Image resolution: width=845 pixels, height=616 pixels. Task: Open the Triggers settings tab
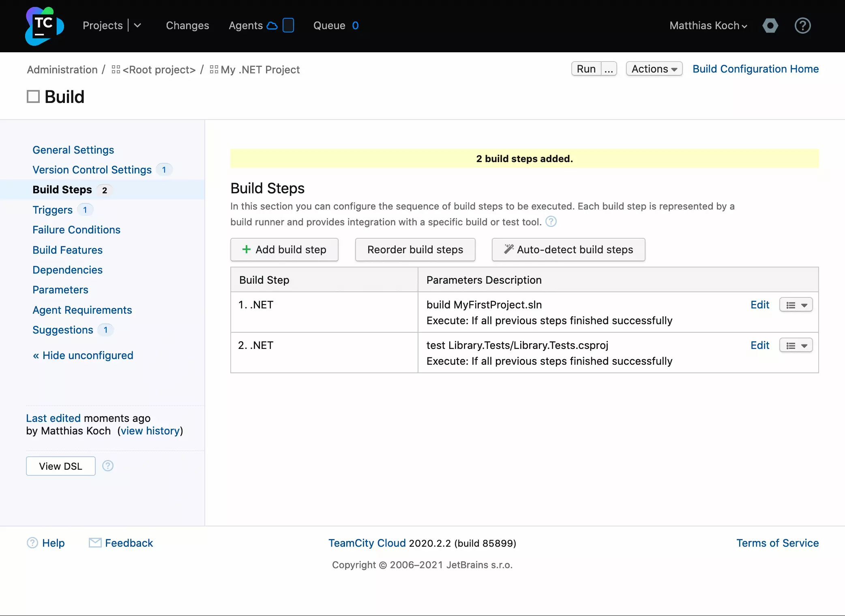53,210
